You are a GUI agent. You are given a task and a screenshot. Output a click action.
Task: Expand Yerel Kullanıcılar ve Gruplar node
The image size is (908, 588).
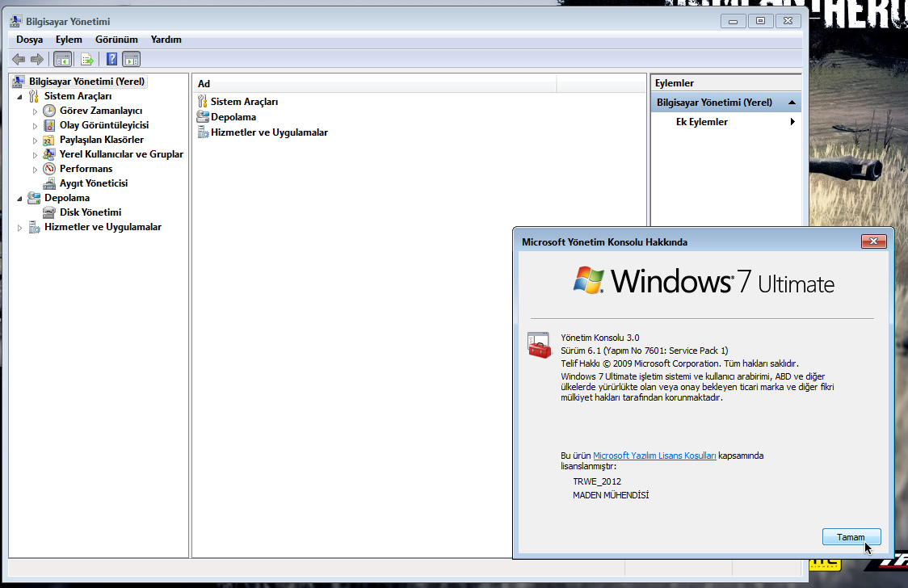click(x=35, y=154)
